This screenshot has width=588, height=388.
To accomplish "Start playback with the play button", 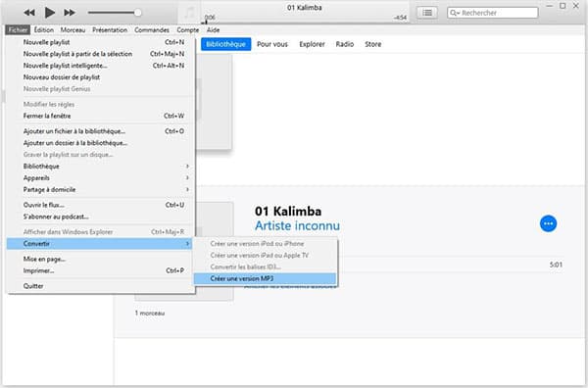I will pyautogui.click(x=50, y=13).
